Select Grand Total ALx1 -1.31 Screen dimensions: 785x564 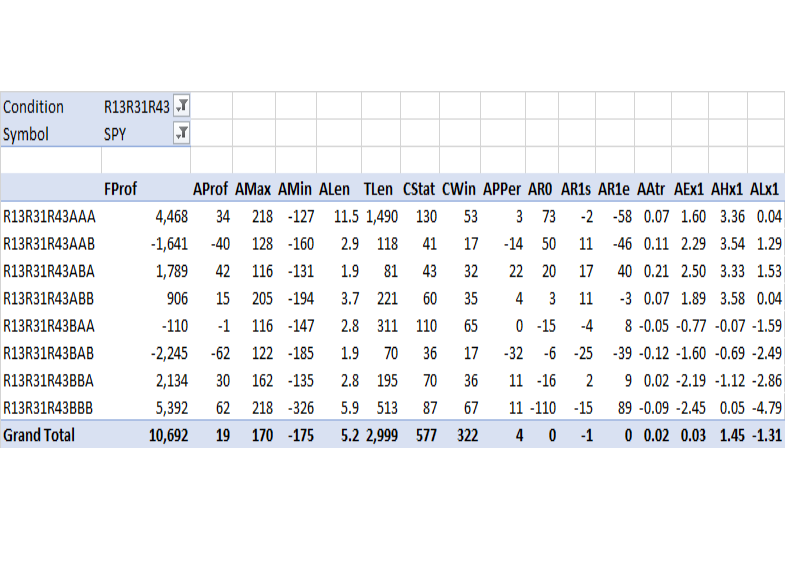point(766,435)
